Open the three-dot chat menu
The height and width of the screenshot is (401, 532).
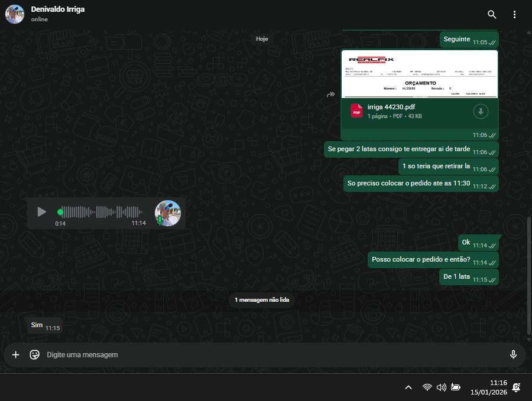(514, 14)
